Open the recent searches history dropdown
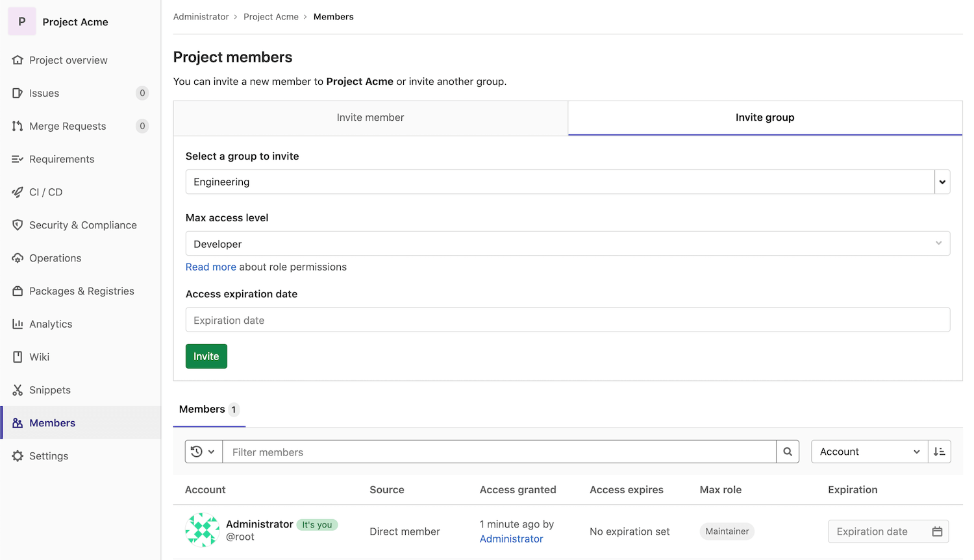974x560 pixels. (x=203, y=452)
